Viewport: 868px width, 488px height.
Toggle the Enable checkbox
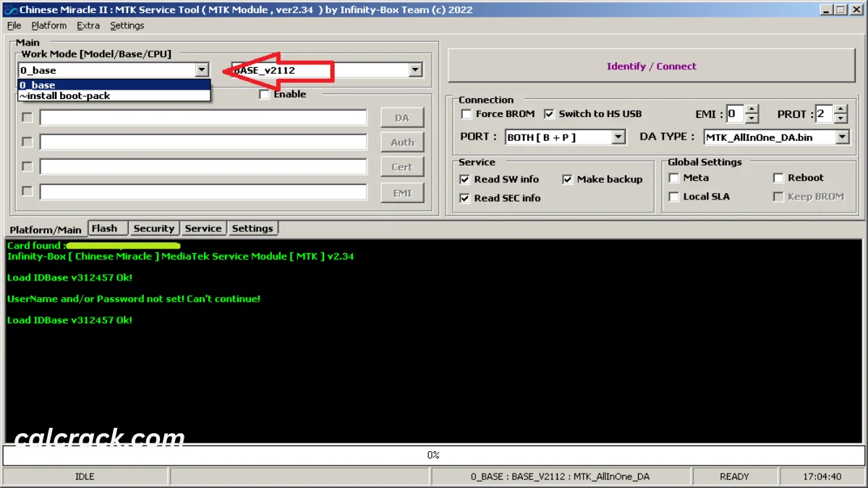click(x=264, y=94)
